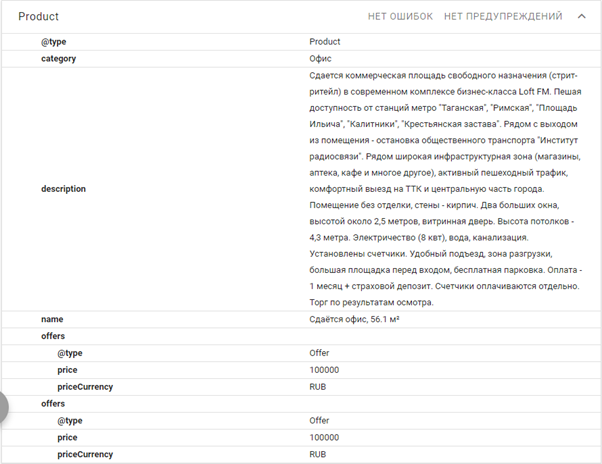
Task: Click the value Сдаётся офис, 56.1 м²
Action: tap(355, 319)
